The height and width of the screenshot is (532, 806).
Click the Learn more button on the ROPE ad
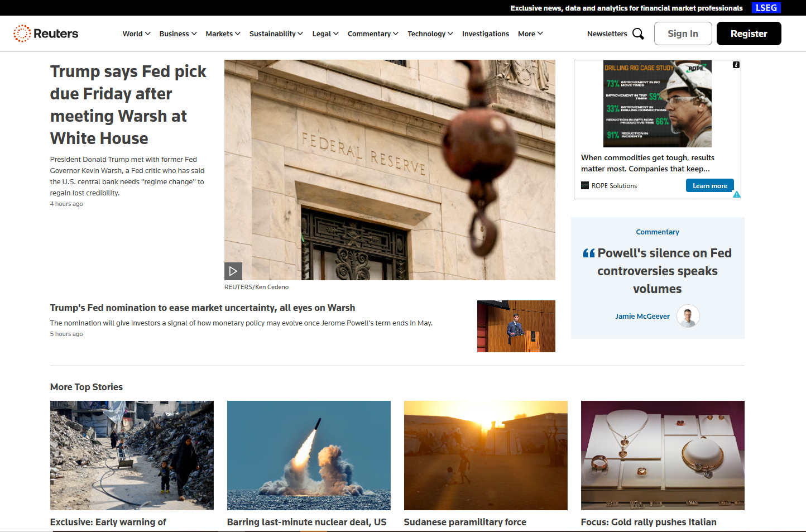(x=709, y=185)
